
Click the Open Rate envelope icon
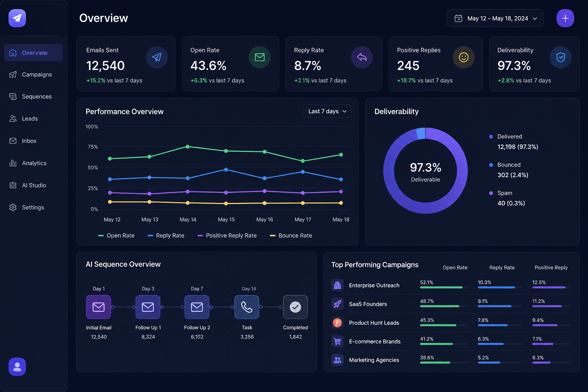click(x=260, y=57)
